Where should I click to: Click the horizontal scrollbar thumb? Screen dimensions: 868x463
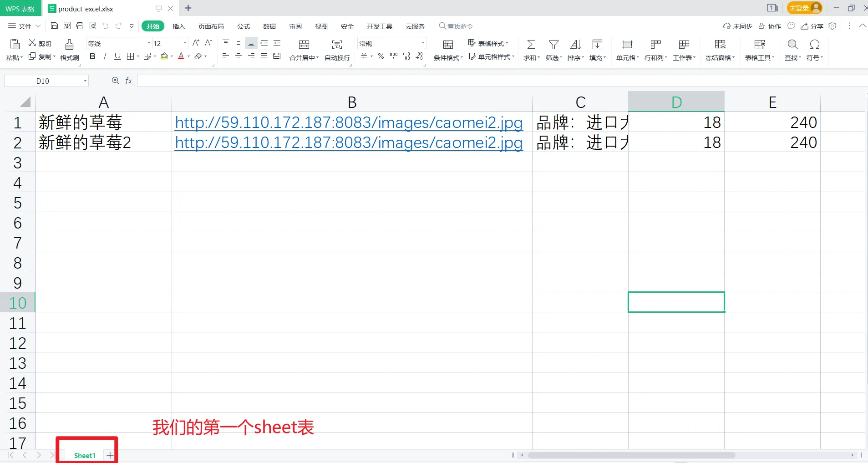[x=631, y=455]
